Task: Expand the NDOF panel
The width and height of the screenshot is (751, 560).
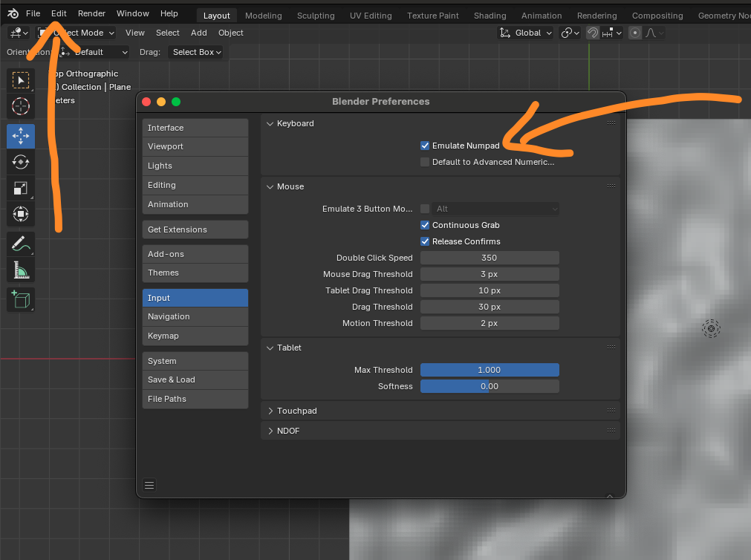Action: point(270,431)
